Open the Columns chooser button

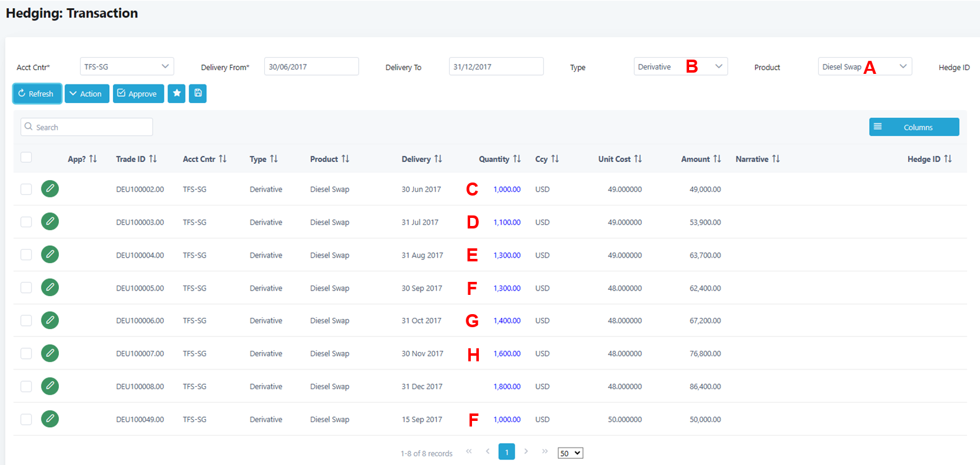tap(914, 127)
